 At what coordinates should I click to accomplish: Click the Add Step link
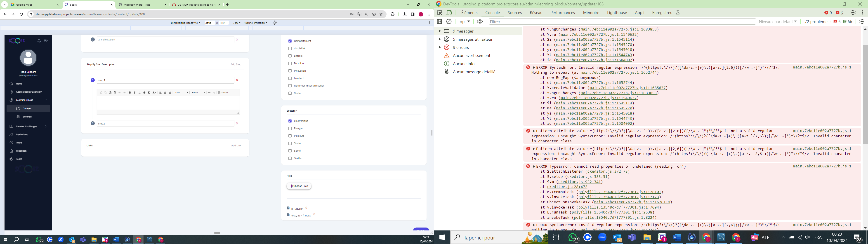(236, 65)
